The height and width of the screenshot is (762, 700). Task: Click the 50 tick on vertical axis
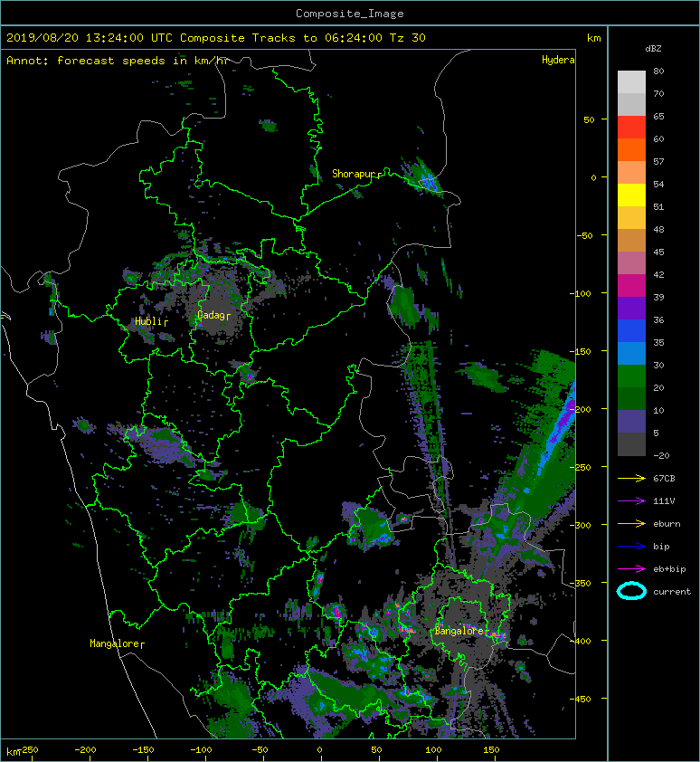[589, 119]
